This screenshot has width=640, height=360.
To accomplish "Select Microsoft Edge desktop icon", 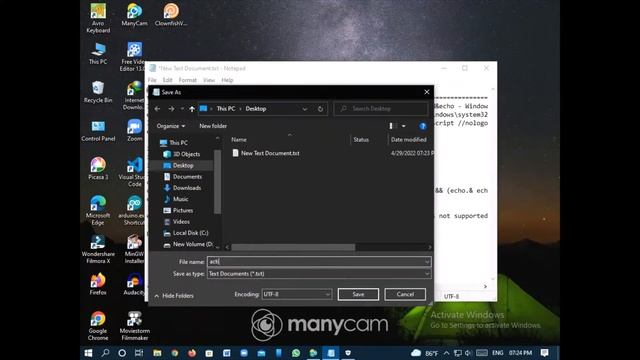I will (98, 211).
